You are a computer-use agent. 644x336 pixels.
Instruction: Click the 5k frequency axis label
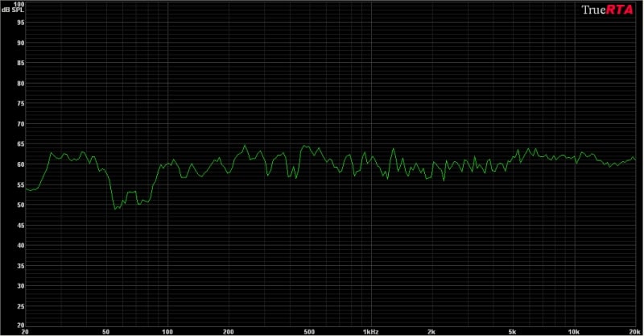tap(513, 331)
